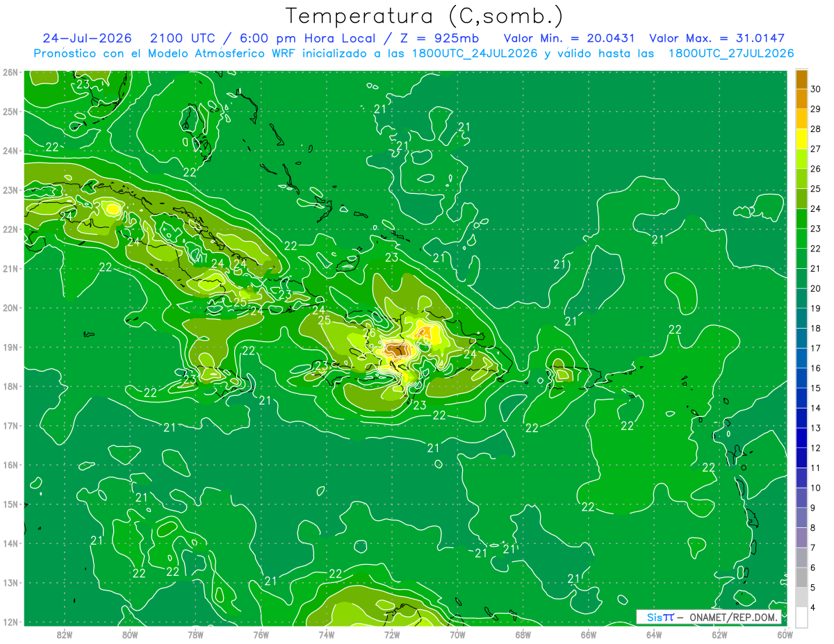Click the '82W' longitude axis label
Viewport: 834px width, 644px height.
pos(64,634)
